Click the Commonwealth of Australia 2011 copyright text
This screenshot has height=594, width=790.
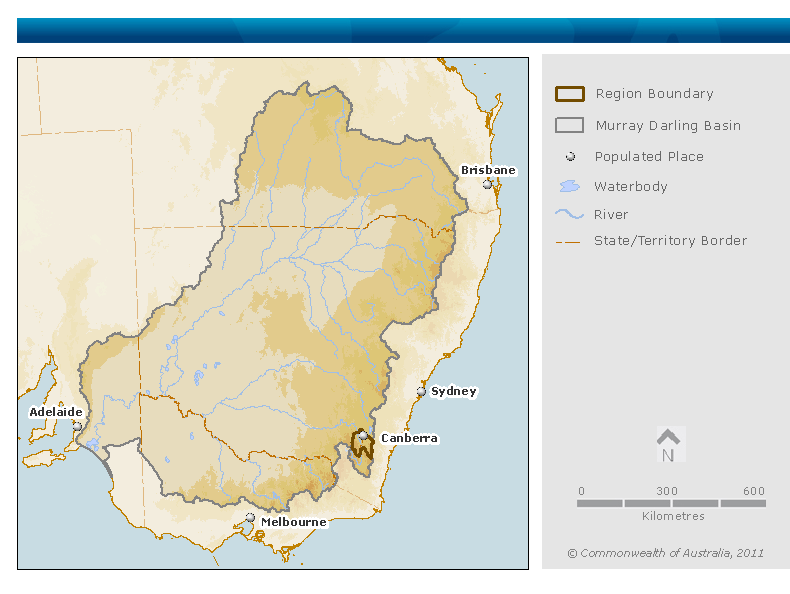click(x=666, y=553)
